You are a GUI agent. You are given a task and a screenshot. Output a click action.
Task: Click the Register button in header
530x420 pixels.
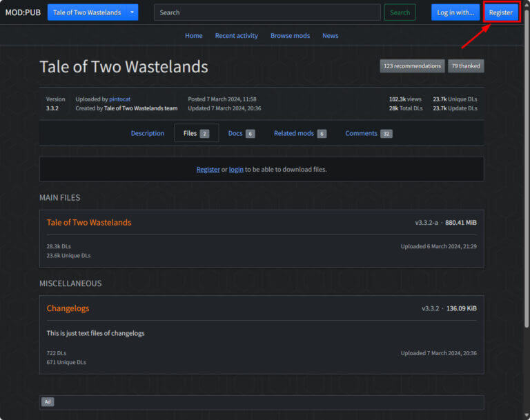[x=500, y=12]
